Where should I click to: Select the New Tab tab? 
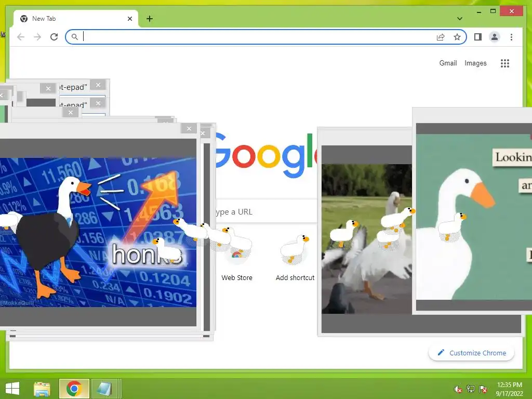(76, 19)
